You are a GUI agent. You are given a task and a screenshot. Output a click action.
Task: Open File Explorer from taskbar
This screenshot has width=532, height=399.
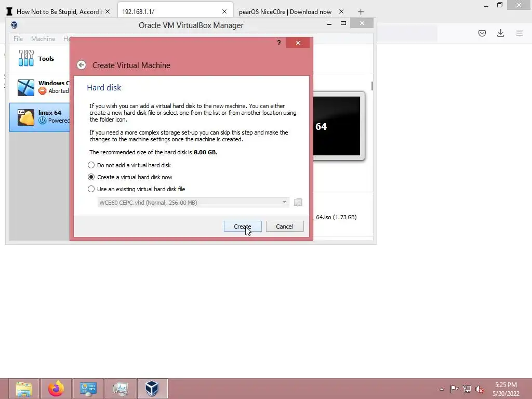(24, 389)
